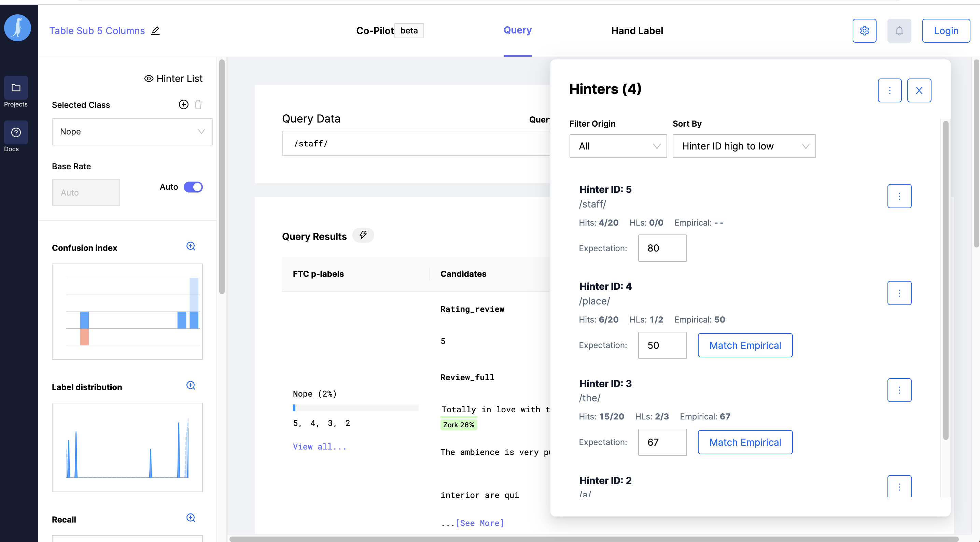980x542 pixels.
Task: Open the options menu for Hinter ID 3
Action: [899, 390]
